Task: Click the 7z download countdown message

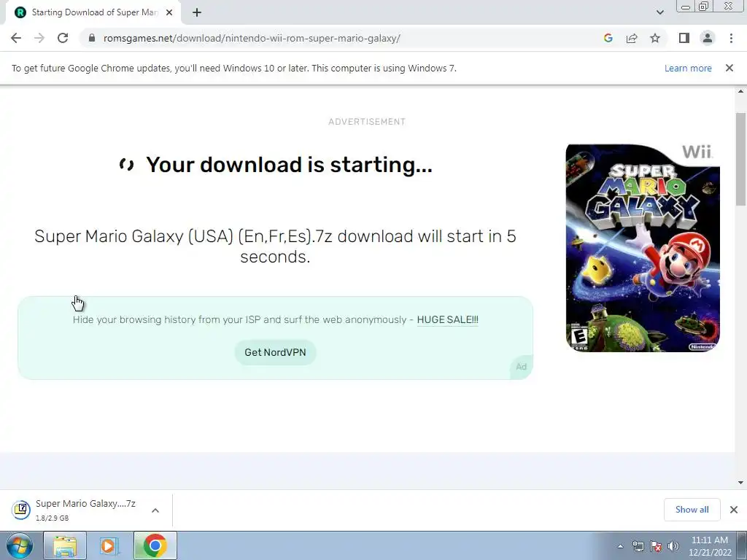Action: point(275,246)
